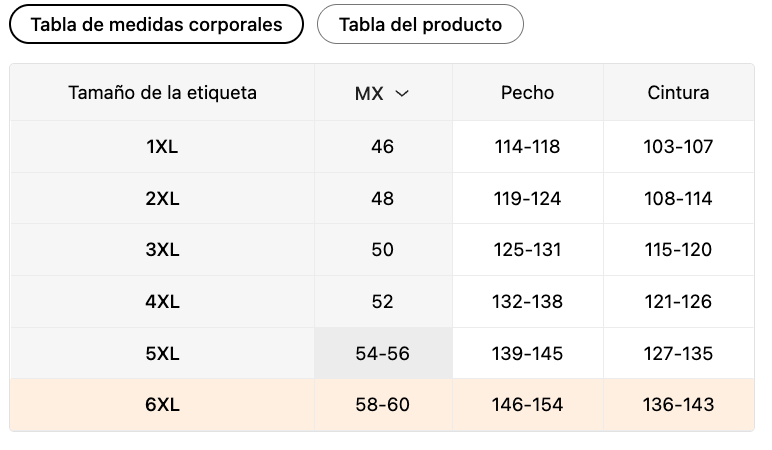Open the MX region dropdown chevron
Image resolution: width=772 pixels, height=450 pixels.
[x=402, y=93]
